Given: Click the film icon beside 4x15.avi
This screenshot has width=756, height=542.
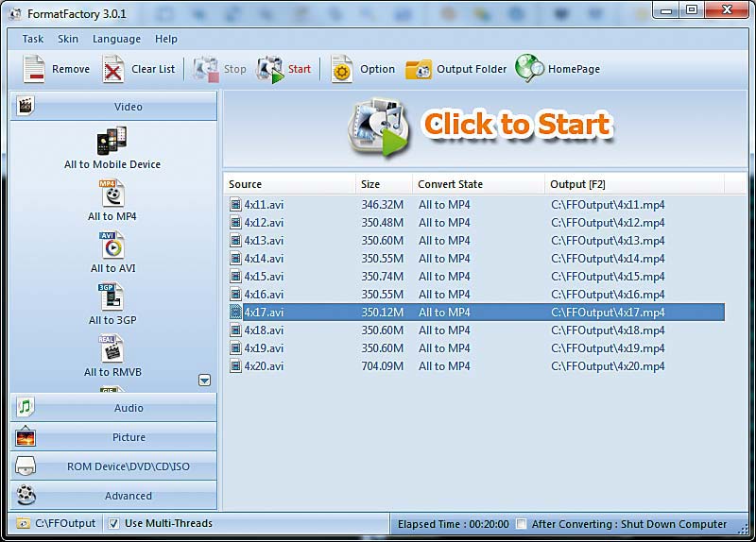Looking at the screenshot, I should [x=235, y=276].
